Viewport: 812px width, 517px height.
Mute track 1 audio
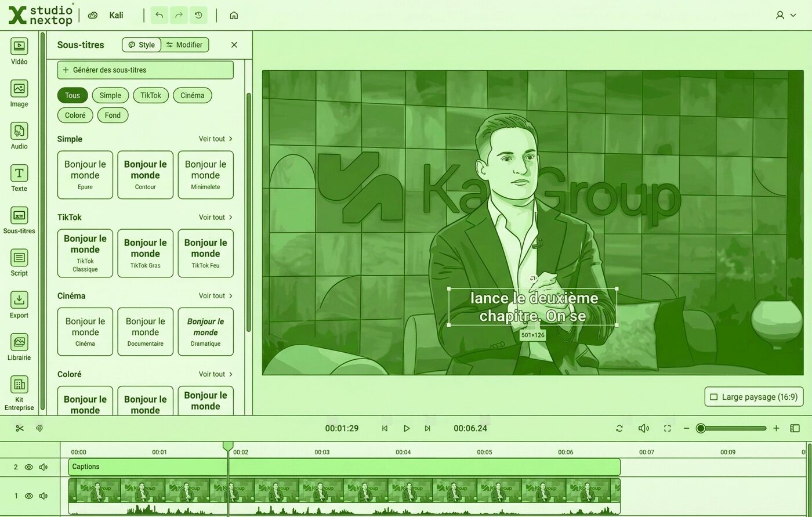coord(43,496)
